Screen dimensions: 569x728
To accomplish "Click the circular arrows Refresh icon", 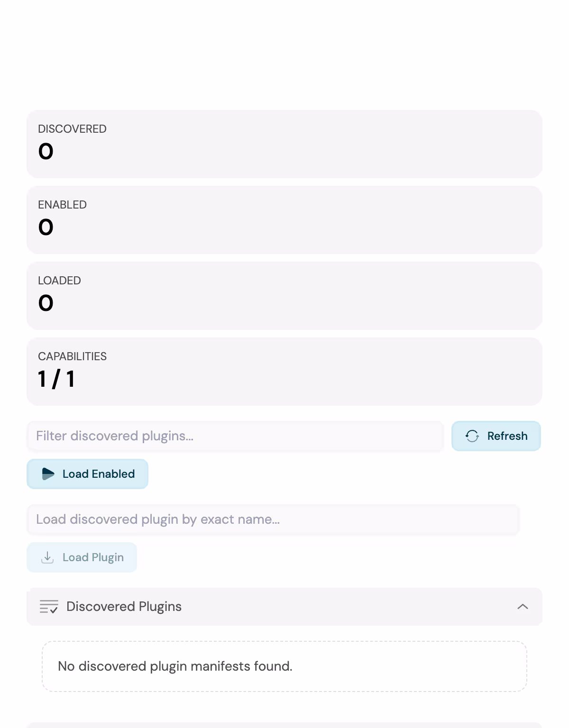I will [472, 436].
